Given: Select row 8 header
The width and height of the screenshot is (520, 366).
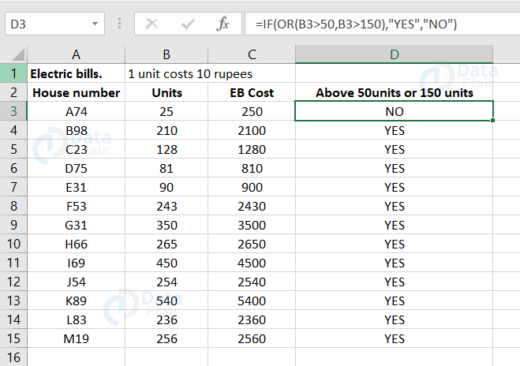Looking at the screenshot, I should point(14,206).
